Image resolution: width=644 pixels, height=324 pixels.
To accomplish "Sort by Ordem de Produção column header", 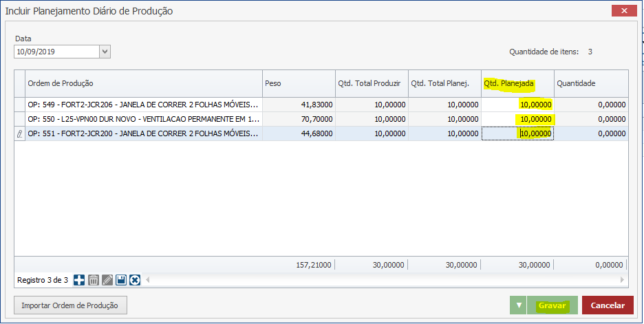I will pyautogui.click(x=143, y=83).
